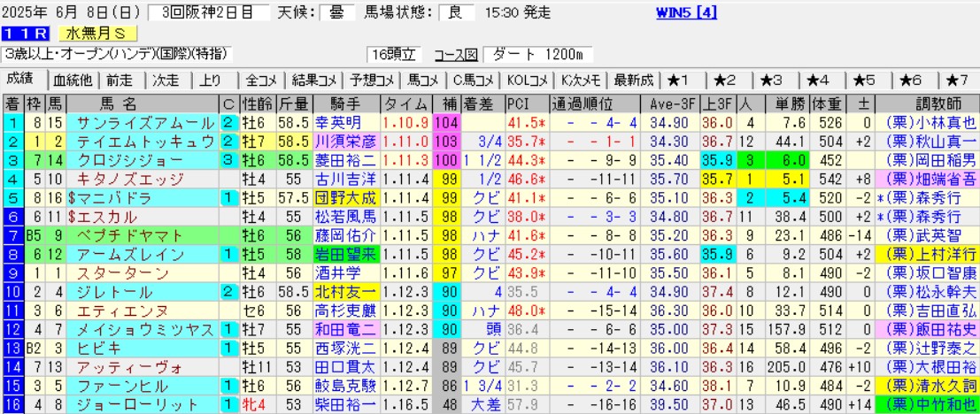980x414 pixels.
Task: Open the WIN5 [4] link
Action: click(687, 13)
